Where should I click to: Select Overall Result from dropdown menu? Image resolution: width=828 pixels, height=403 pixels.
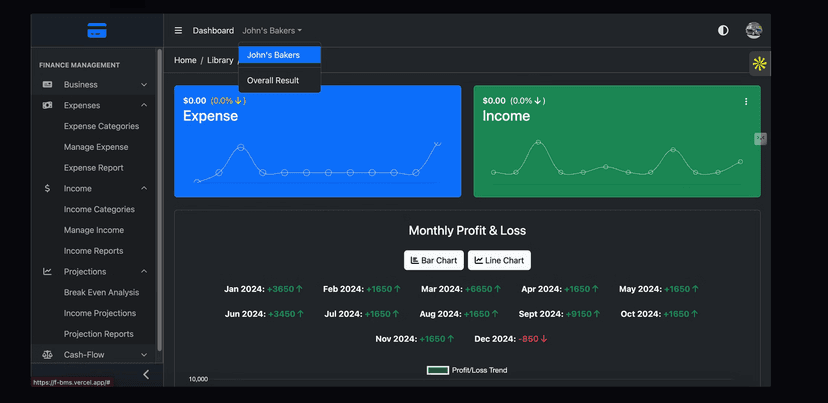coord(273,80)
